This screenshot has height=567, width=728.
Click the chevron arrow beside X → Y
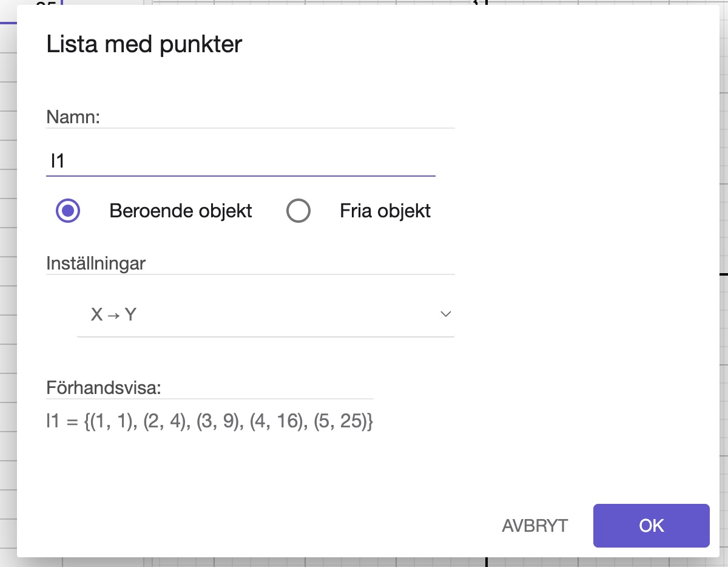[446, 314]
